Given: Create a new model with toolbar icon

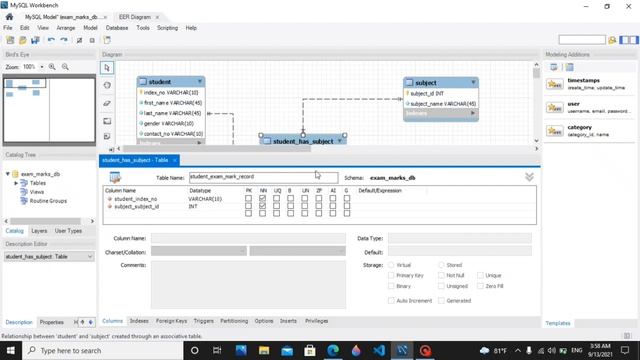Looking at the screenshot, I should (x=10, y=40).
